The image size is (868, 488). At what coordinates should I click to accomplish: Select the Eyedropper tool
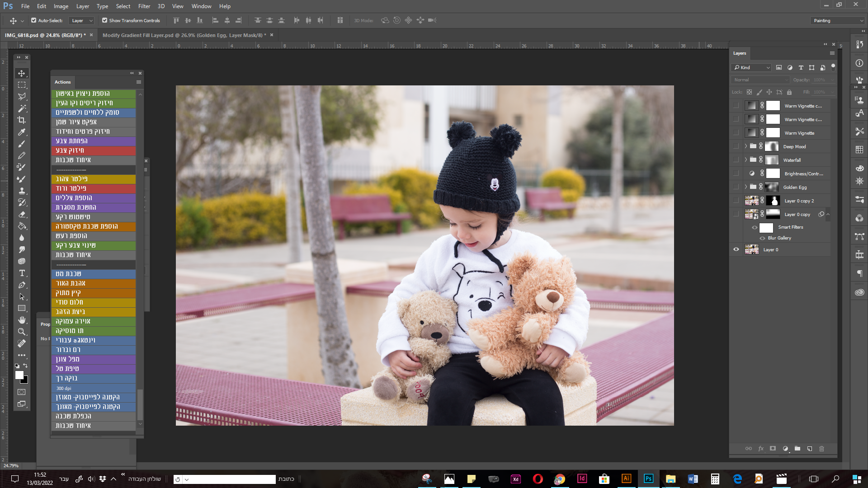tap(21, 132)
